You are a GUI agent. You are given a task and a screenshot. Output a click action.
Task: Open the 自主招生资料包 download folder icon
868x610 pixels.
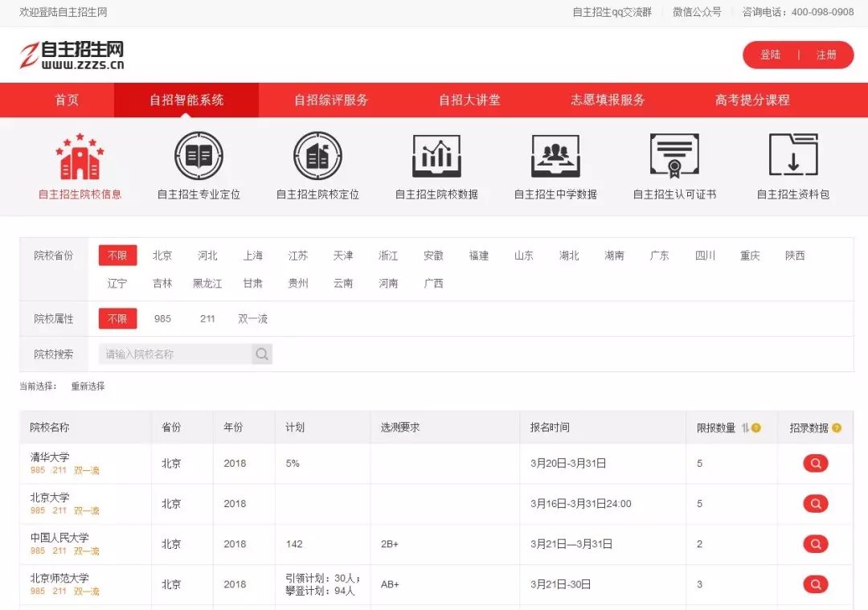(792, 155)
